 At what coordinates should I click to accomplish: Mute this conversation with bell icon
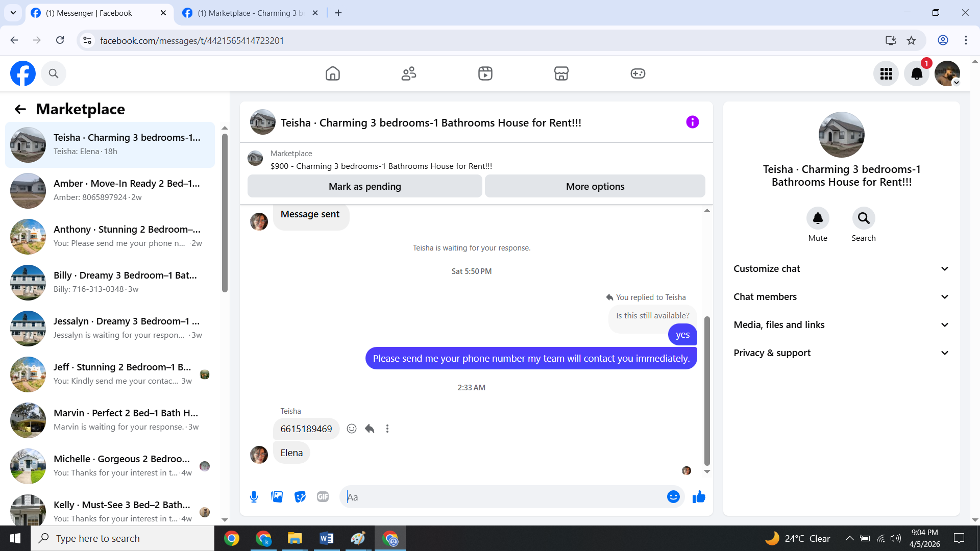click(x=818, y=218)
